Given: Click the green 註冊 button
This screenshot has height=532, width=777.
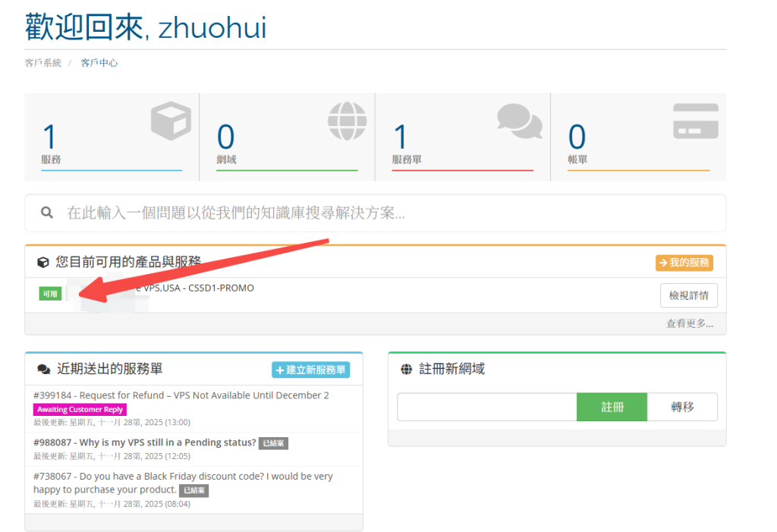Looking at the screenshot, I should [612, 407].
